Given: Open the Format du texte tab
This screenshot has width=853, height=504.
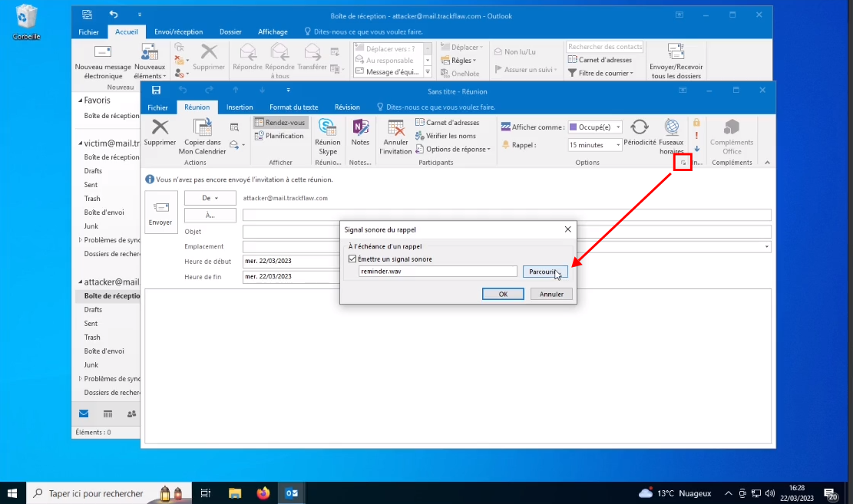Looking at the screenshot, I should (x=293, y=107).
